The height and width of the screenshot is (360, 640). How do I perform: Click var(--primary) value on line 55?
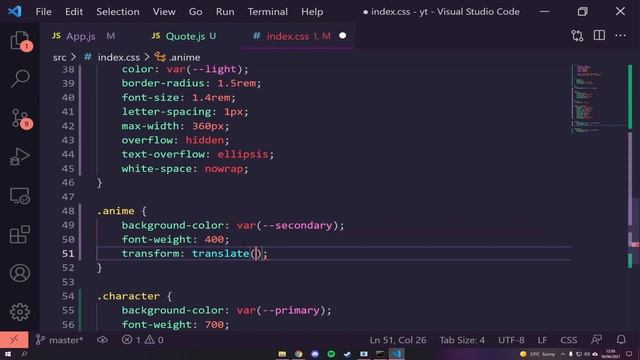tap(281, 310)
